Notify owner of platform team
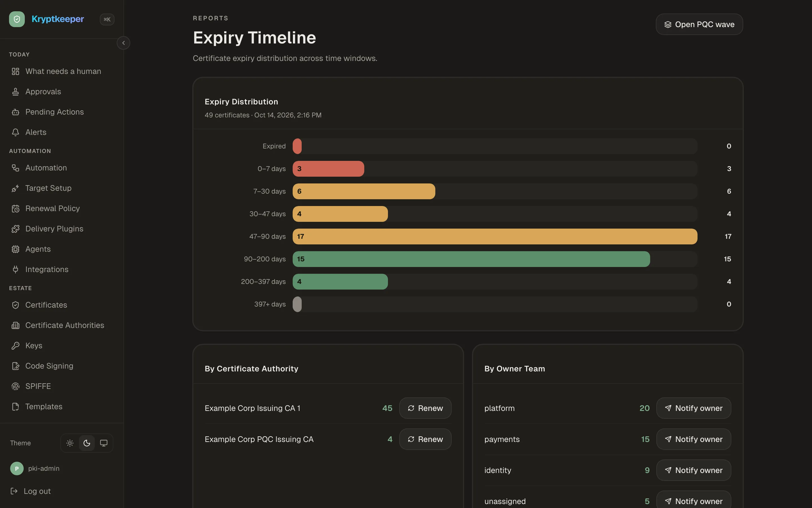The width and height of the screenshot is (812, 508). (x=694, y=408)
